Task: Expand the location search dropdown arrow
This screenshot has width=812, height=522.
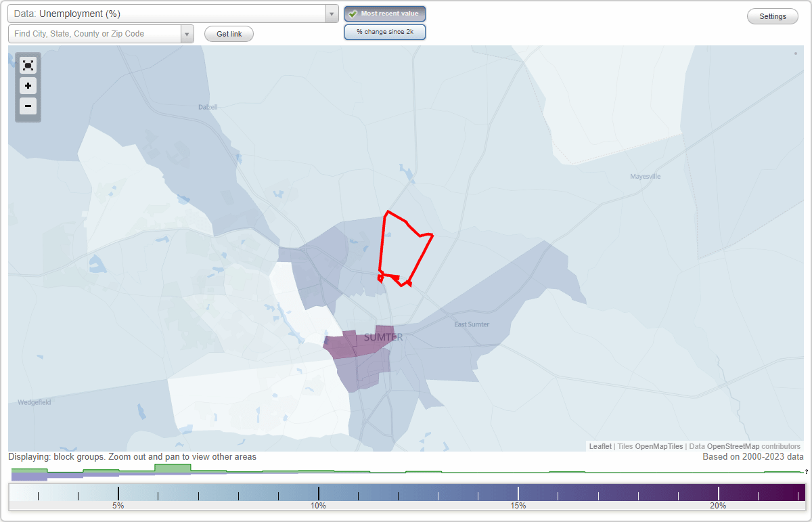Action: [x=187, y=33]
